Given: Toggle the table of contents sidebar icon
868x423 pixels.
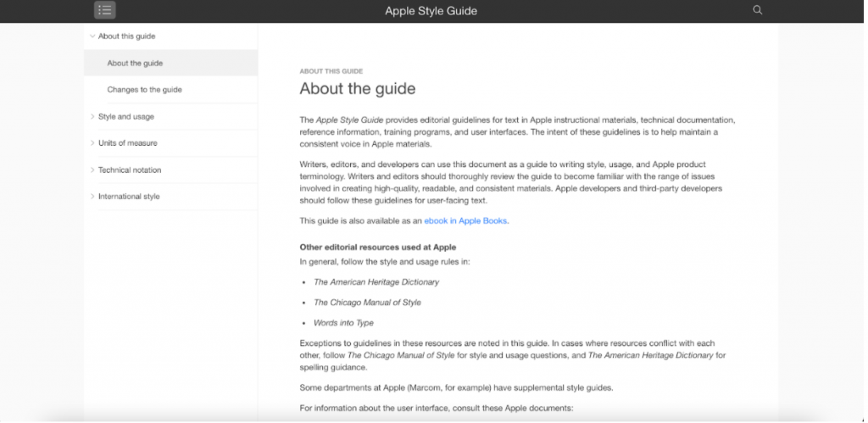Looking at the screenshot, I should 104,10.
